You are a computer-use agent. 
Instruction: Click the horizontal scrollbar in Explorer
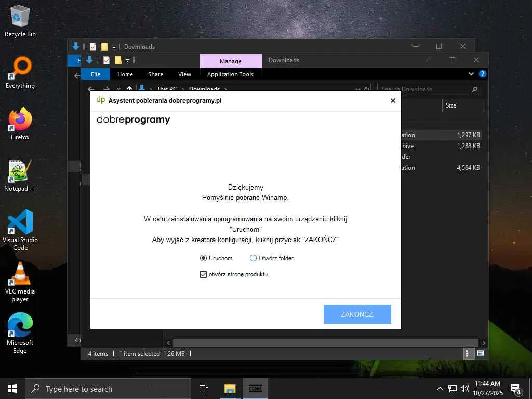coord(325,343)
